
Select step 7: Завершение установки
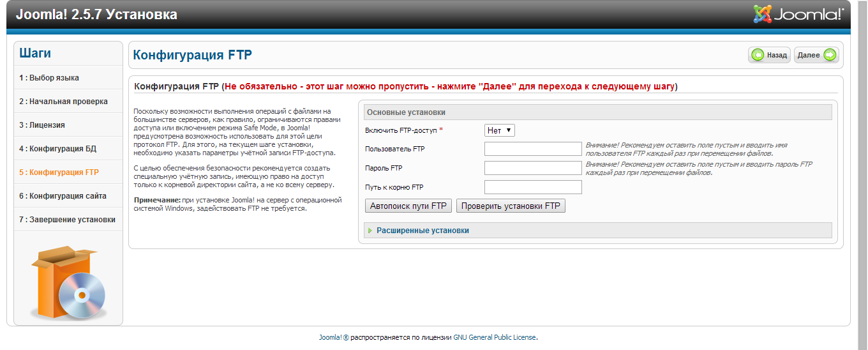click(68, 220)
